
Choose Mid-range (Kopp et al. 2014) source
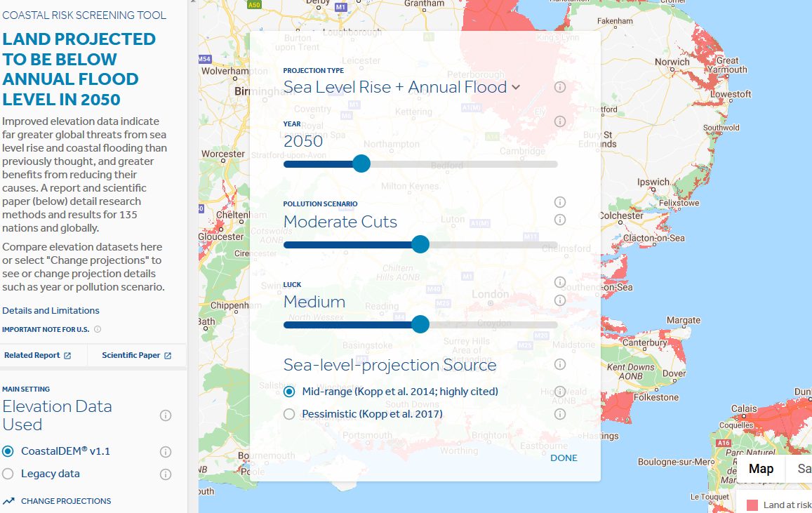[289, 392]
